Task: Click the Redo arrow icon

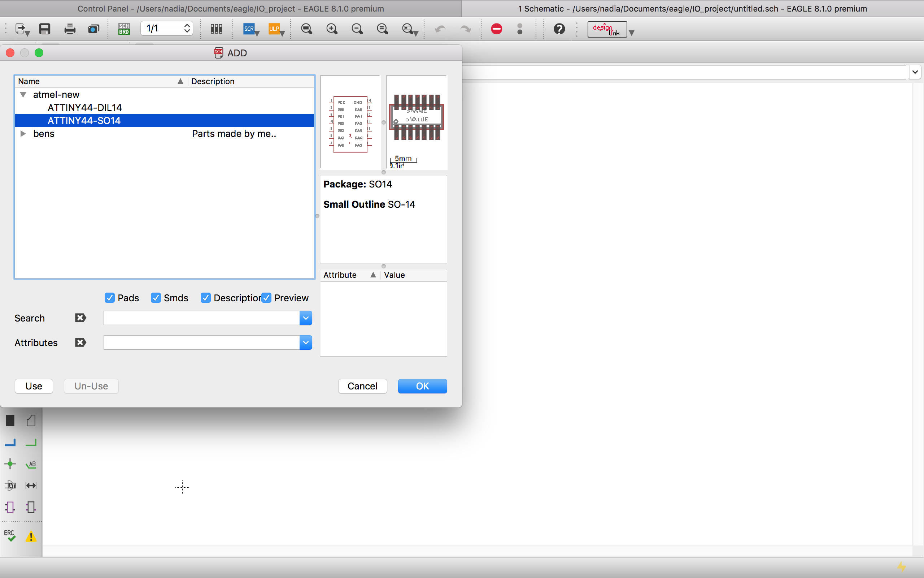Action: tap(465, 29)
